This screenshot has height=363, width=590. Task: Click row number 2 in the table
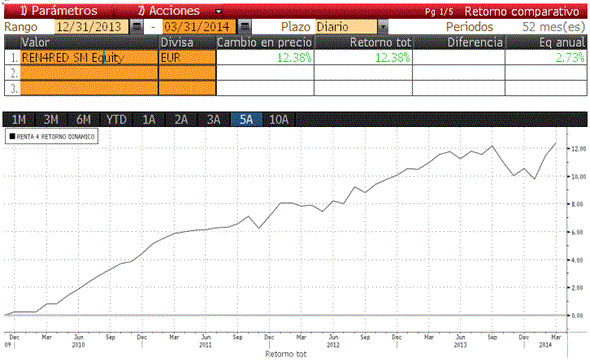(14, 73)
